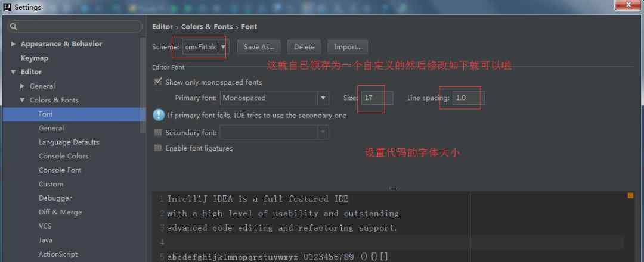Viewport: 644px width, 262px height.
Task: Click the Save As... button
Action: pyautogui.click(x=259, y=47)
